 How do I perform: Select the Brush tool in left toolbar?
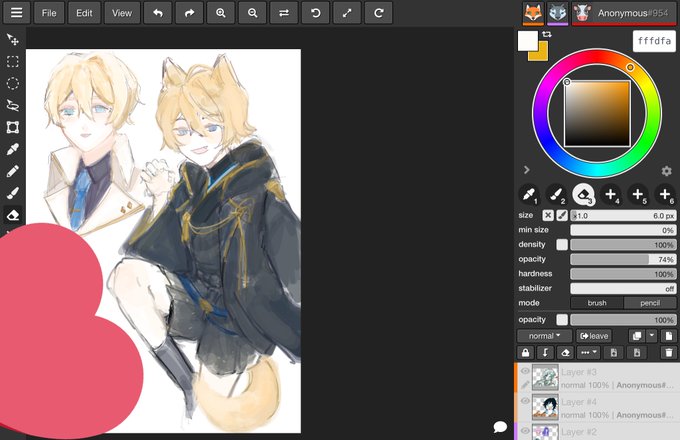(x=13, y=193)
